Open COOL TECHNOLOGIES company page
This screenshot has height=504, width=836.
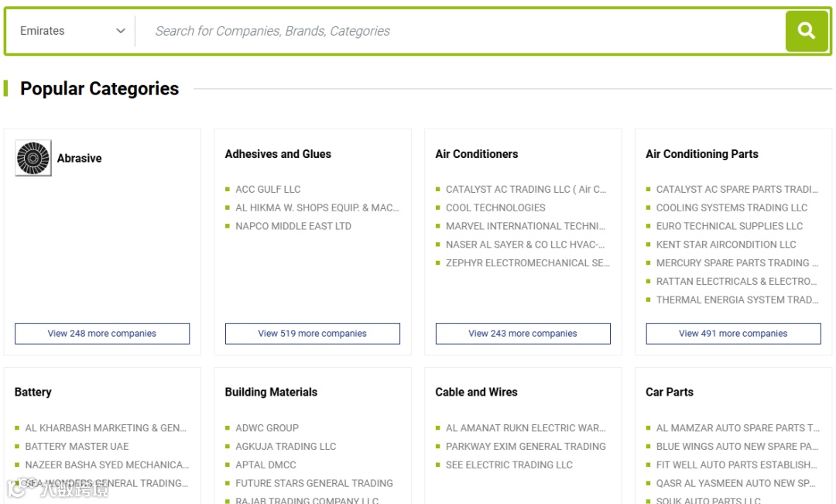click(x=495, y=207)
